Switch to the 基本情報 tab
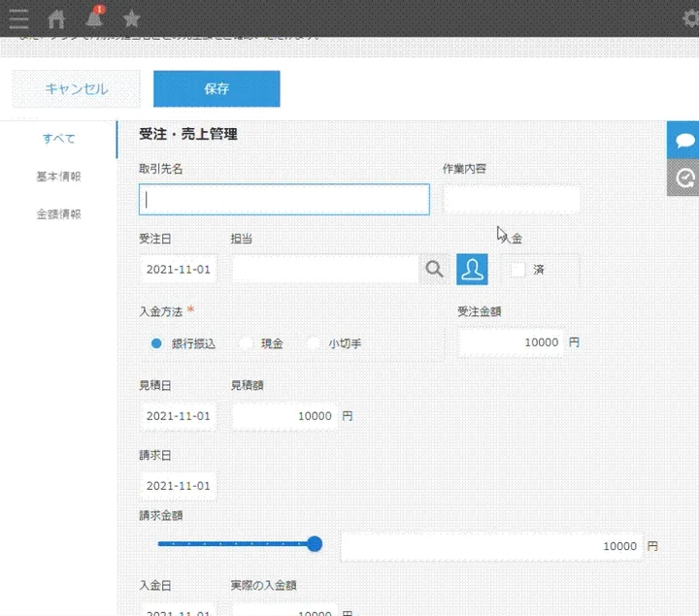 tap(58, 177)
